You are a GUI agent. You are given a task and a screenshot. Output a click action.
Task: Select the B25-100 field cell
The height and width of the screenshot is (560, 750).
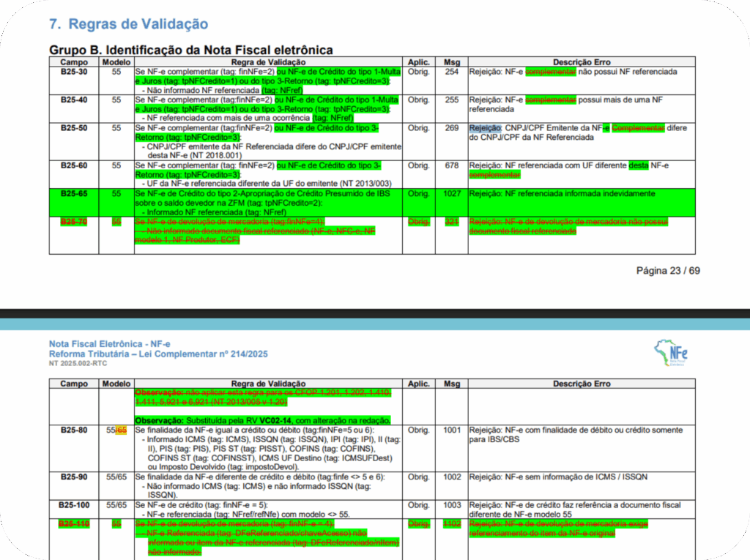coord(73,505)
